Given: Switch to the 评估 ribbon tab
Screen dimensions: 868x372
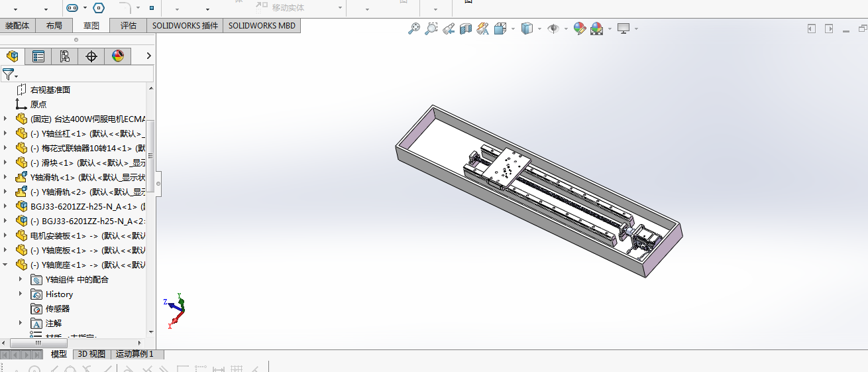Looking at the screenshot, I should 129,26.
